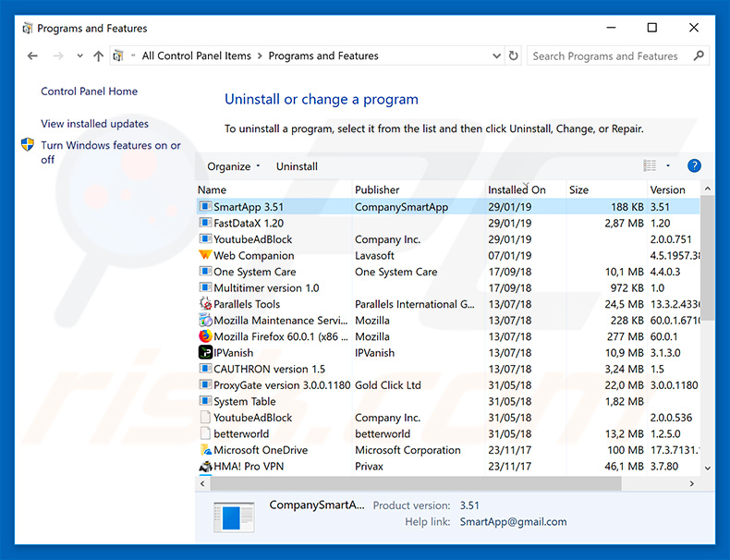This screenshot has width=730, height=560.
Task: Select the YoutubeAdBlock 2.0.0.751 row name
Action: point(253,239)
